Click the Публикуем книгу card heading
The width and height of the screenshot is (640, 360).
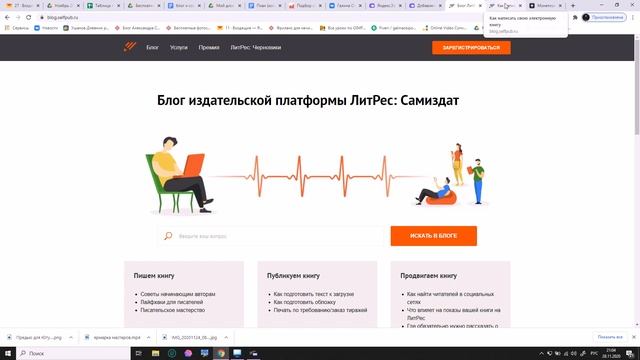pos(293,276)
